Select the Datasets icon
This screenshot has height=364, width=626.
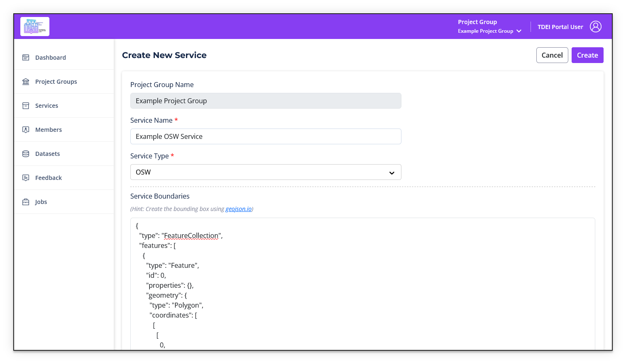[25, 153]
